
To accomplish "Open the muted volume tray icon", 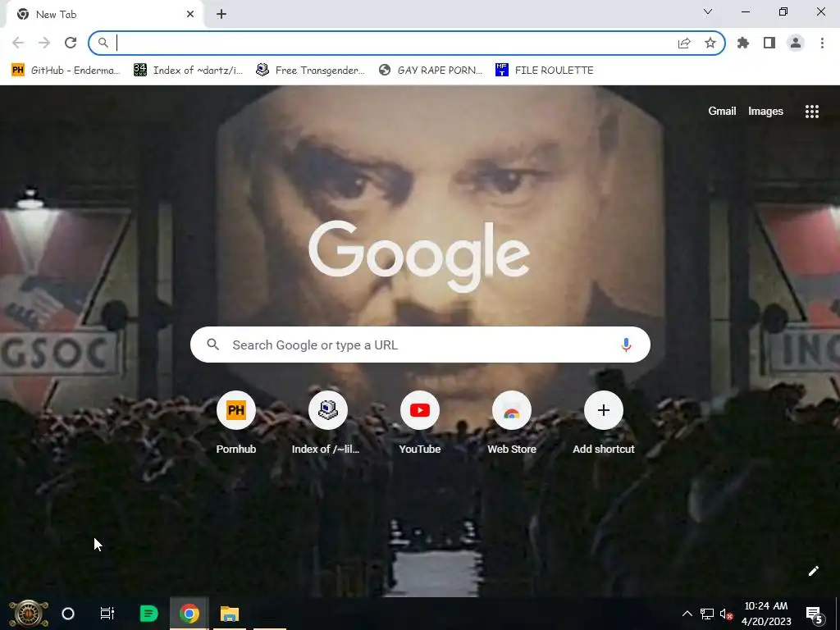I will tap(727, 614).
